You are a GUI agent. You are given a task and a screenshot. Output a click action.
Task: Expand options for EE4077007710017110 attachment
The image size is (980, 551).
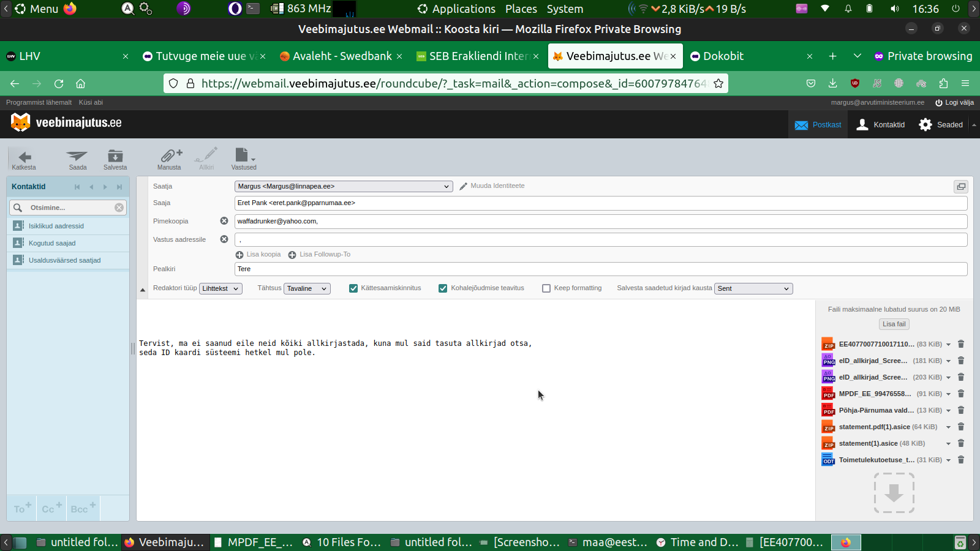pyautogui.click(x=949, y=345)
